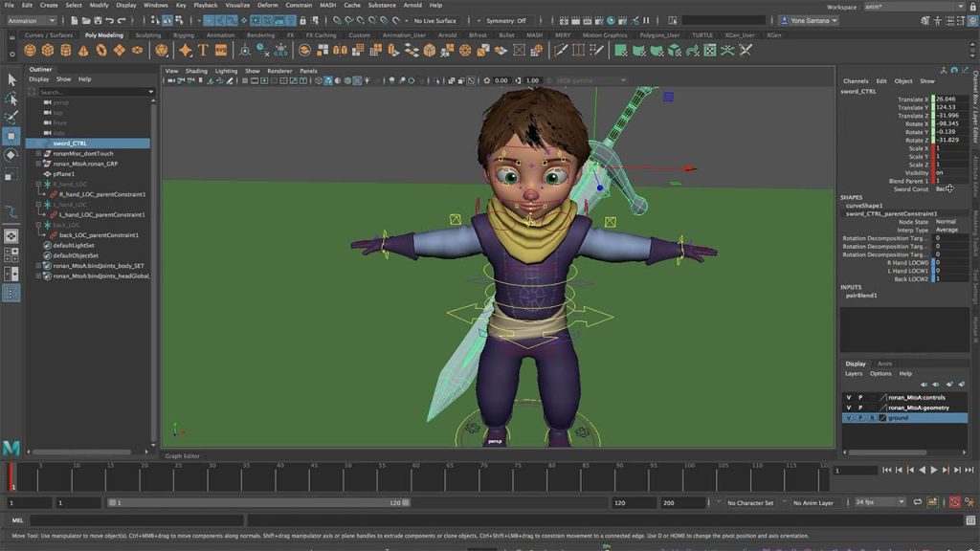The image size is (980, 551).
Task: Open the Playback menu
Action: pyautogui.click(x=206, y=5)
